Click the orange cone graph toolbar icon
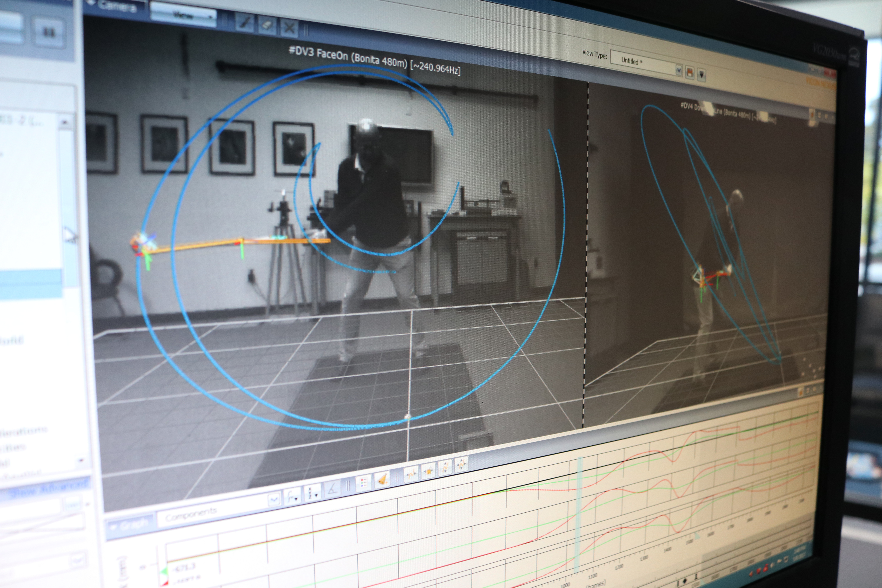882x588 pixels. [382, 480]
